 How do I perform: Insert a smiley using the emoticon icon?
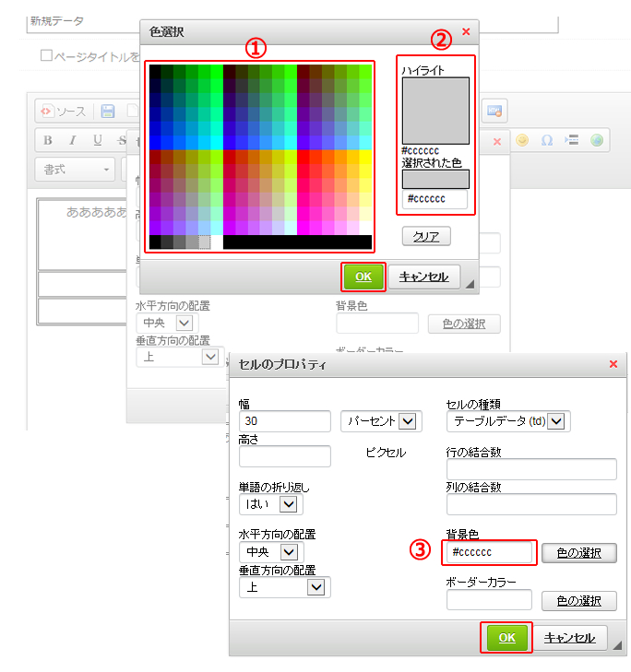[x=522, y=140]
